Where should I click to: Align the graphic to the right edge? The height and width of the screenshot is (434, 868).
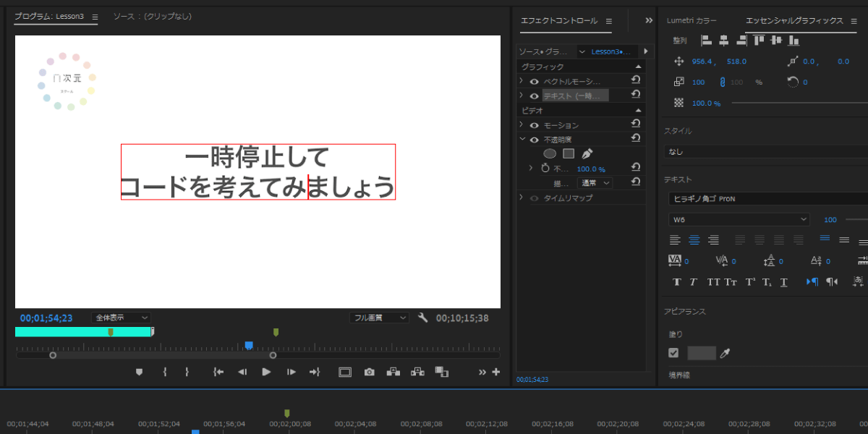click(x=741, y=41)
